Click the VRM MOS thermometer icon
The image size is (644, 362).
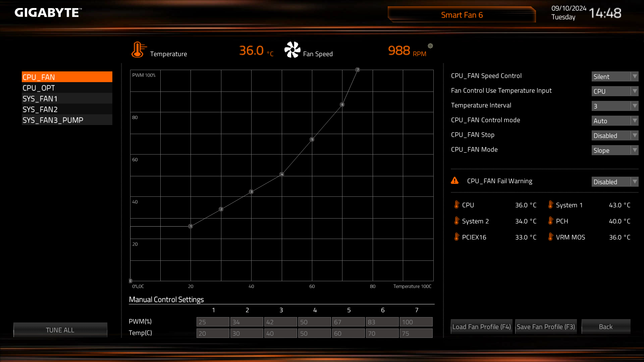pos(550,237)
